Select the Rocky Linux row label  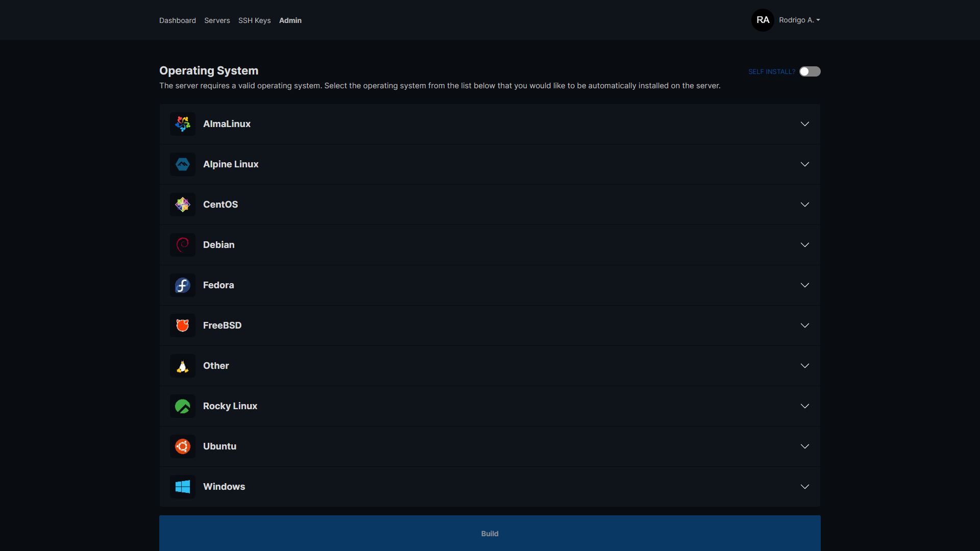(230, 406)
